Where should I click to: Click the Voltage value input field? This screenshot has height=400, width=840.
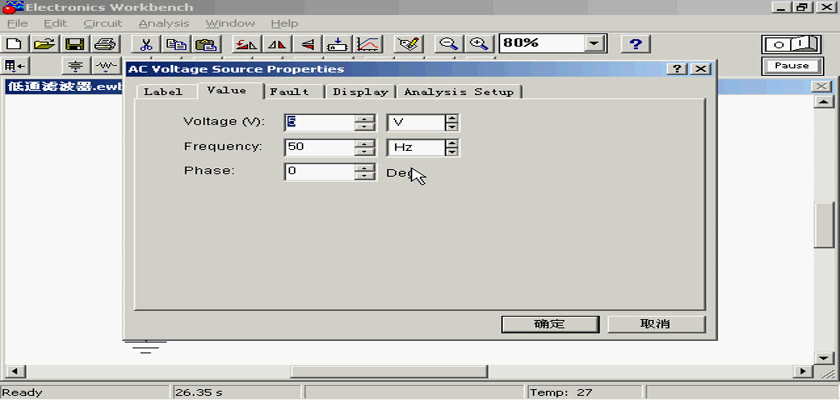point(319,122)
